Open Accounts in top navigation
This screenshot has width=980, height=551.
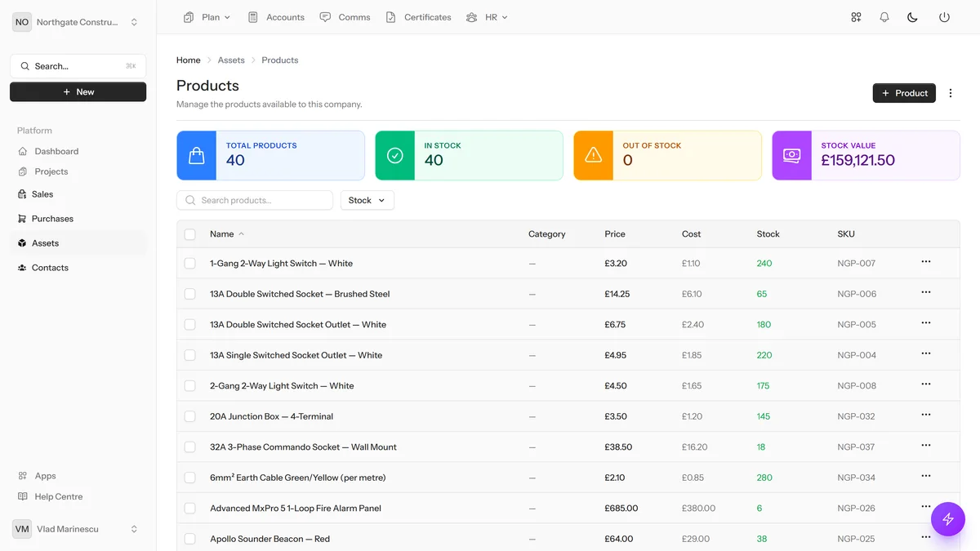point(276,17)
